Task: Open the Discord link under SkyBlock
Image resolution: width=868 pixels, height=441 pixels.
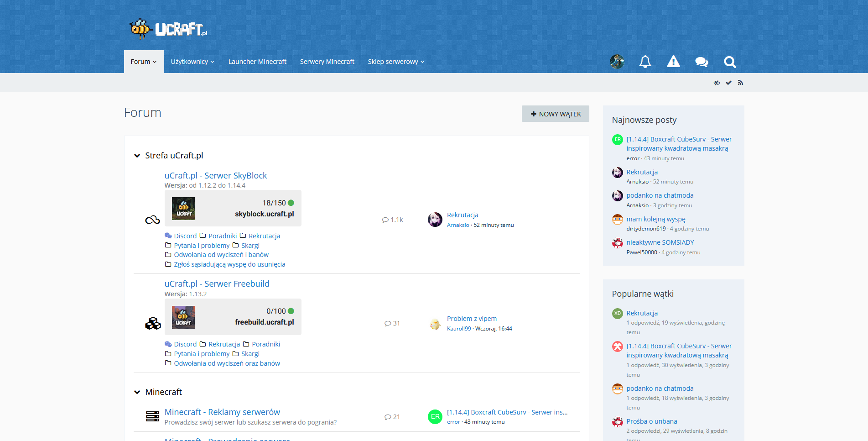Action: 185,236
